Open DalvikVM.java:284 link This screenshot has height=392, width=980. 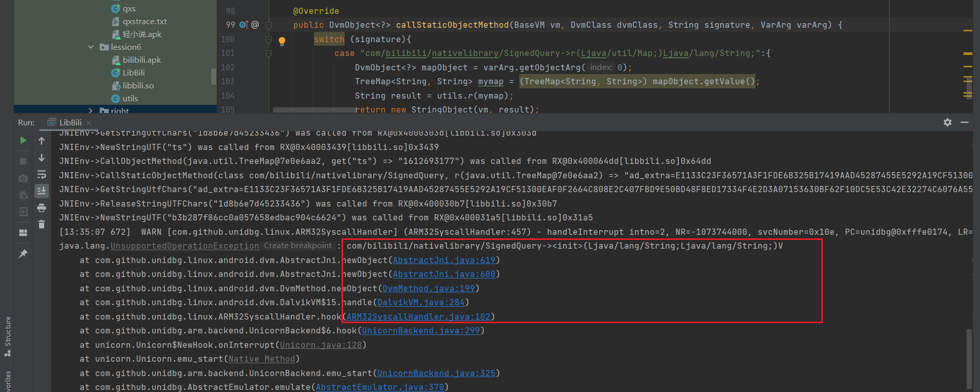(421, 303)
